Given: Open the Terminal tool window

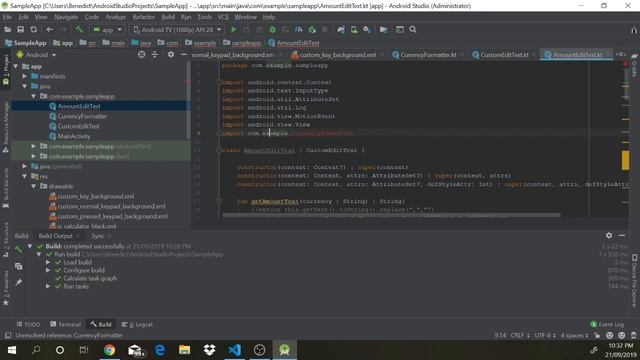Looking at the screenshot, I should click(65, 324).
